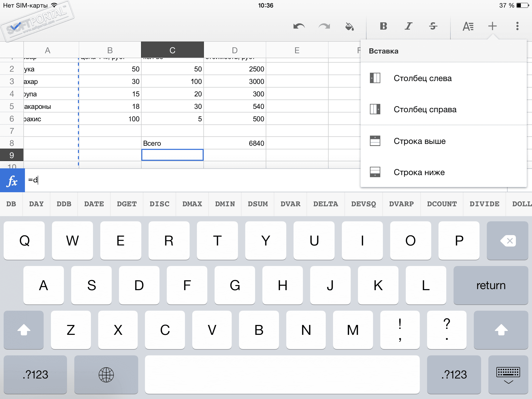Choose Столбец справа from the insert menu

(425, 109)
